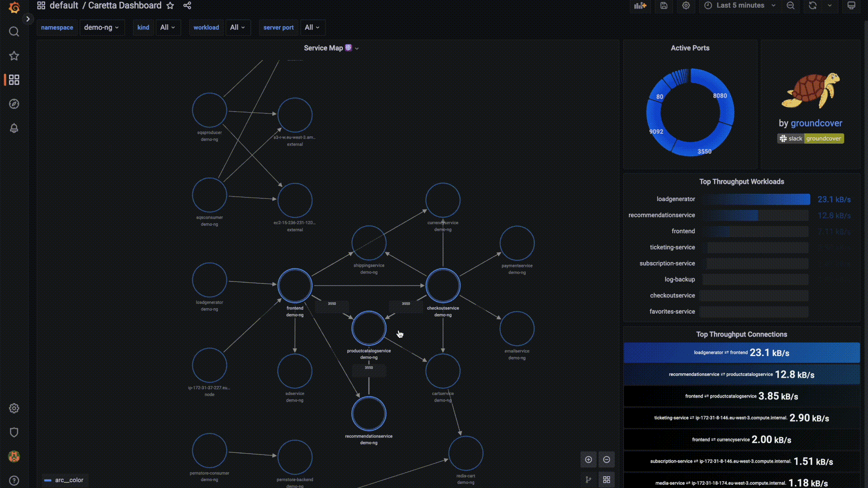868x488 pixels.
Task: Click the slack badge button
Action: pos(790,138)
